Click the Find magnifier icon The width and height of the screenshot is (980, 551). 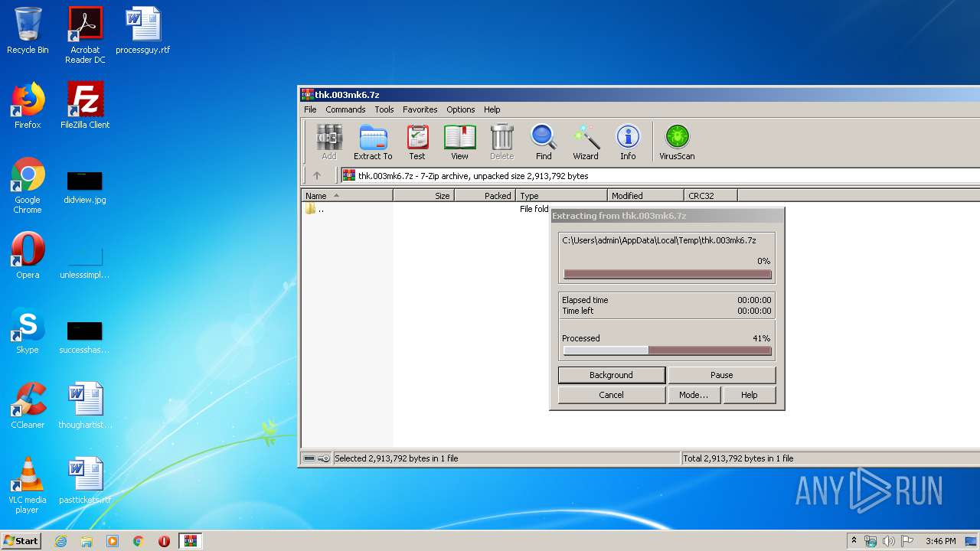(544, 142)
